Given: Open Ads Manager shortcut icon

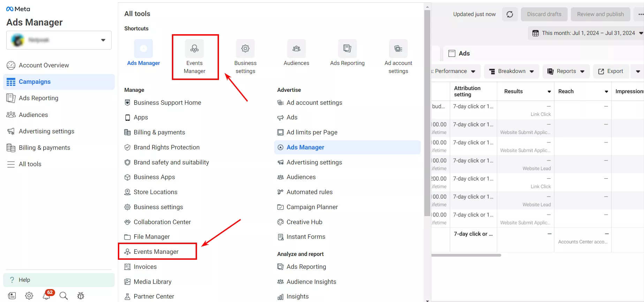Looking at the screenshot, I should 143,49.
